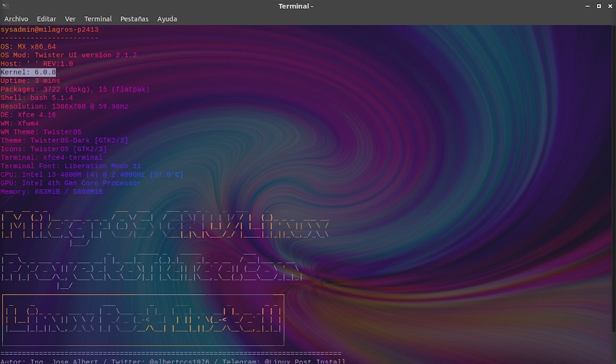Viewport: 616px width, 364px height.
Task: Open the Terminal menu in menu bar
Action: pos(98,19)
